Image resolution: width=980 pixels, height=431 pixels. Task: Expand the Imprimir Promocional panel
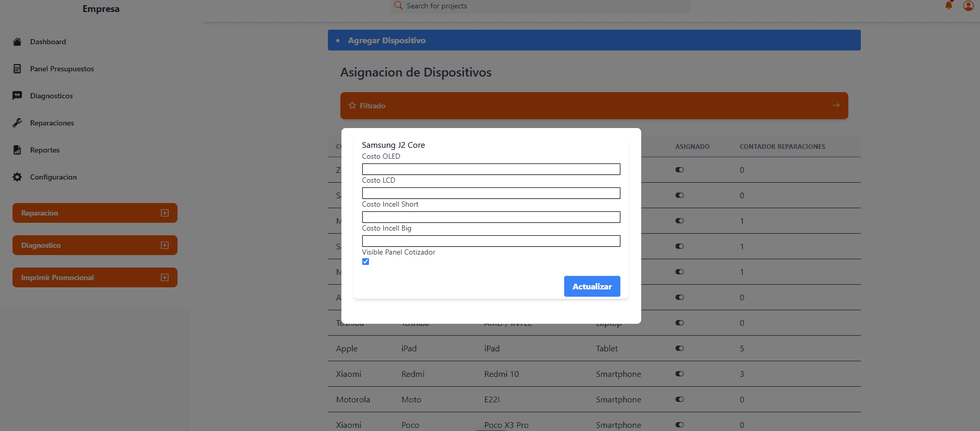pyautogui.click(x=164, y=277)
